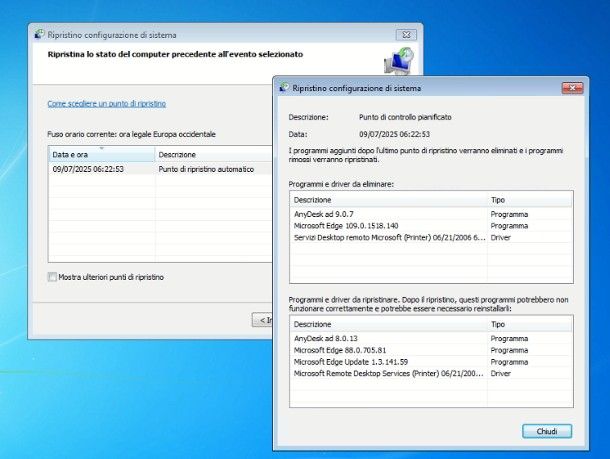
Task: Click 'Programma' type cell beside AnyDesk ad 8.0.13
Action: pos(509,338)
